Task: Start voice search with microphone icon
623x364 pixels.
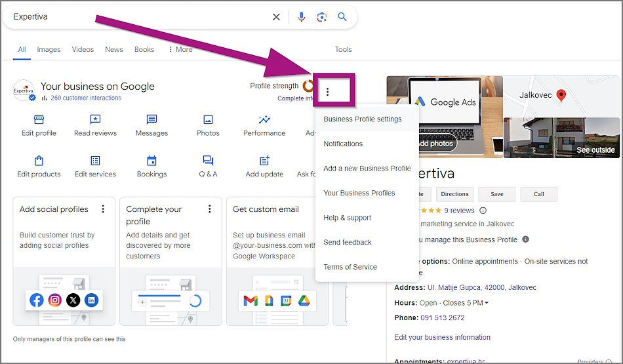Action: [302, 16]
